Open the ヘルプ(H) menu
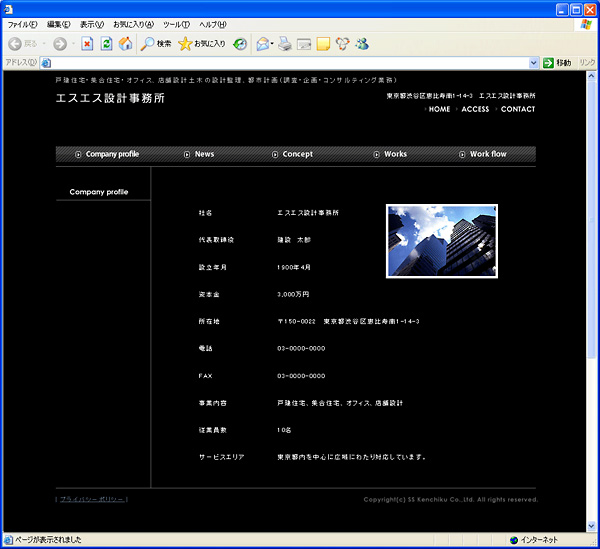The width and height of the screenshot is (600, 549). tap(213, 25)
